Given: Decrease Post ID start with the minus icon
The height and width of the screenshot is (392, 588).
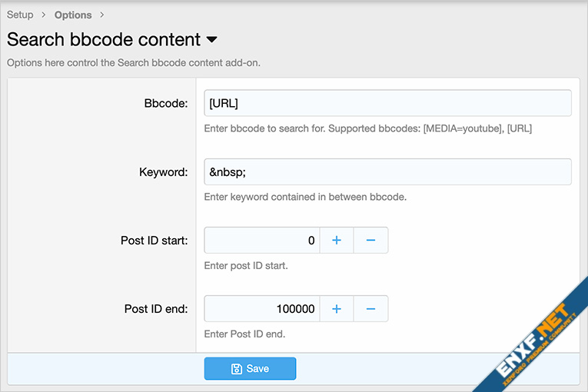Looking at the screenshot, I should [370, 241].
